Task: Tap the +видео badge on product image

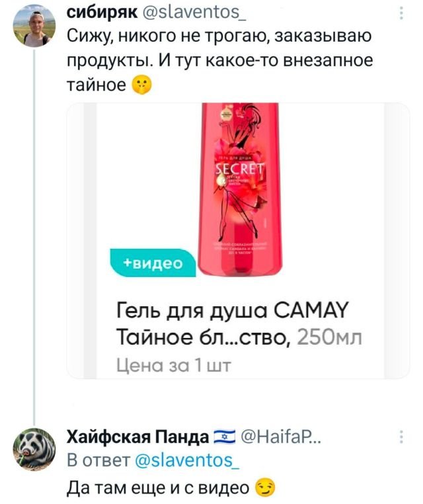Action: (153, 263)
